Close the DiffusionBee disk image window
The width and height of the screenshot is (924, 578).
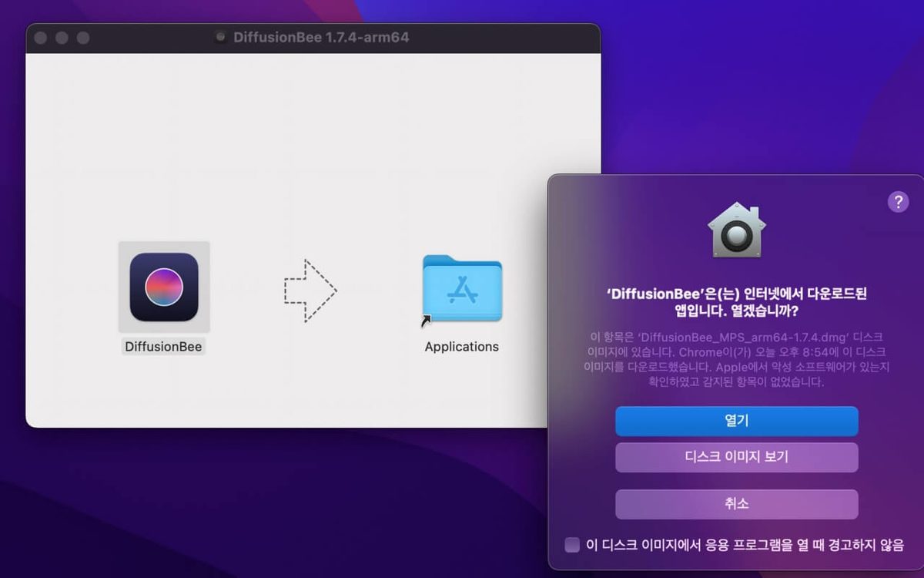41,38
